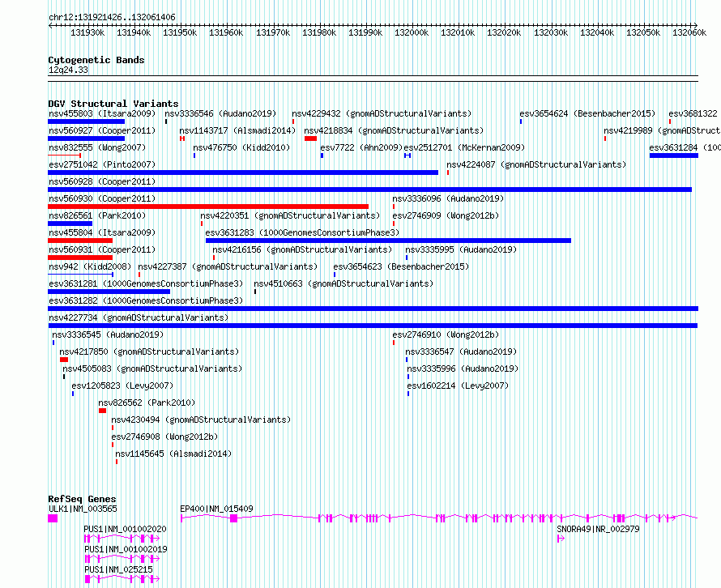Open nsv3336545 (Audano2019) label

pos(108,334)
